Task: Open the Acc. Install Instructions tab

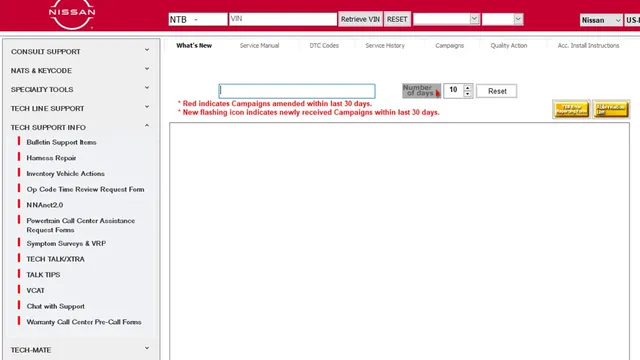Action: (588, 45)
